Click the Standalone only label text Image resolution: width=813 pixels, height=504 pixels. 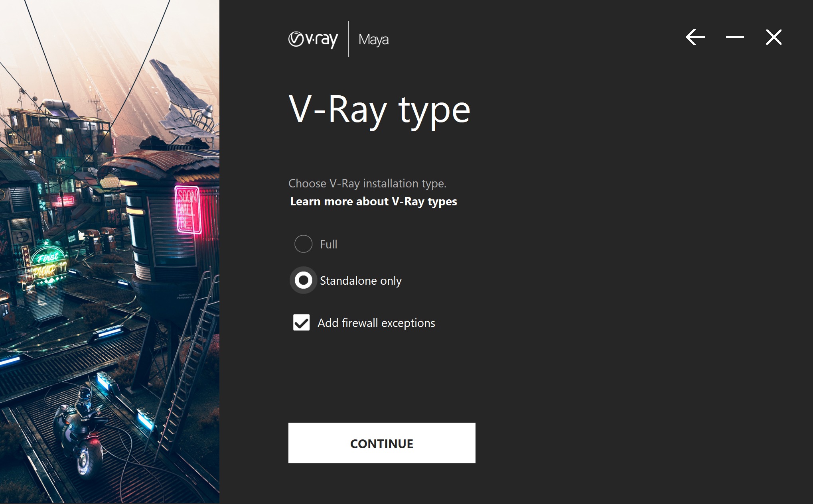coord(361,281)
